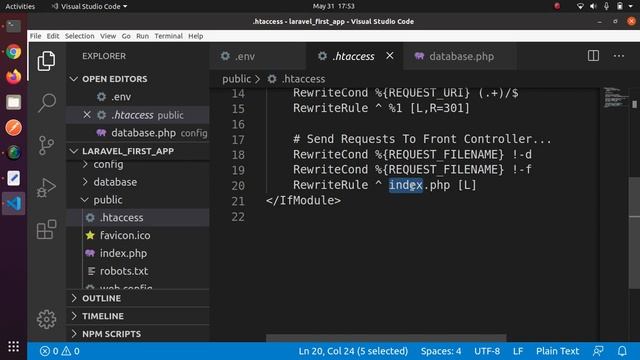The width and height of the screenshot is (640, 360).
Task: Click the feedback icon in status bar
Action: coord(598,351)
